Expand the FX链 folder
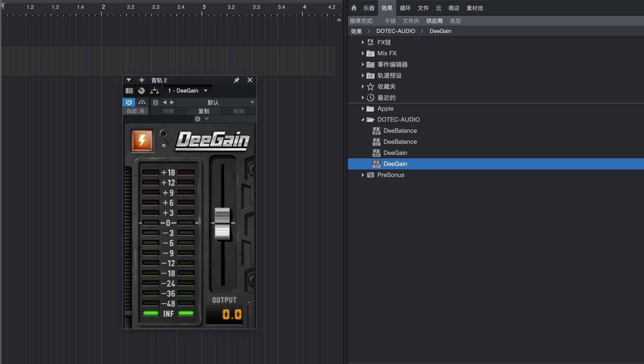This screenshot has width=644, height=364. pyautogui.click(x=362, y=42)
